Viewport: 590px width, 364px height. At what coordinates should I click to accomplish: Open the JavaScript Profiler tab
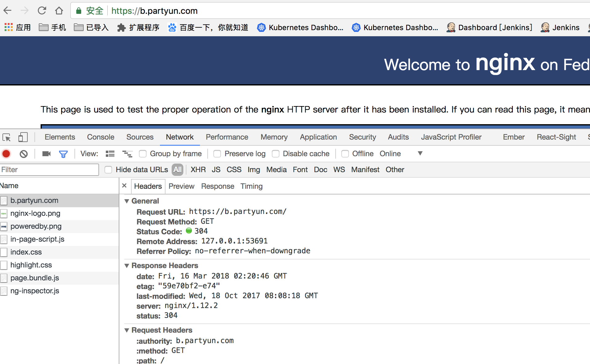pyautogui.click(x=451, y=137)
